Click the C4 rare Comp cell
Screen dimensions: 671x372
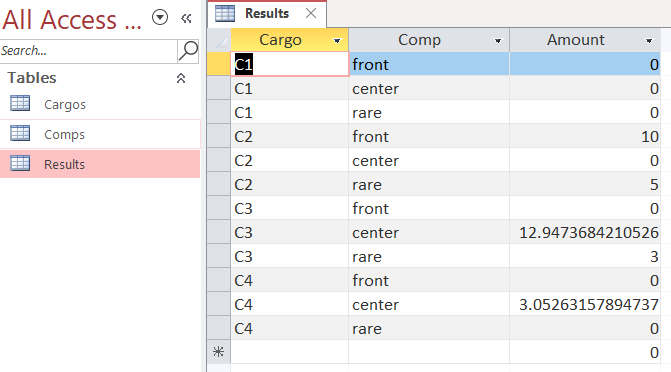[429, 328]
